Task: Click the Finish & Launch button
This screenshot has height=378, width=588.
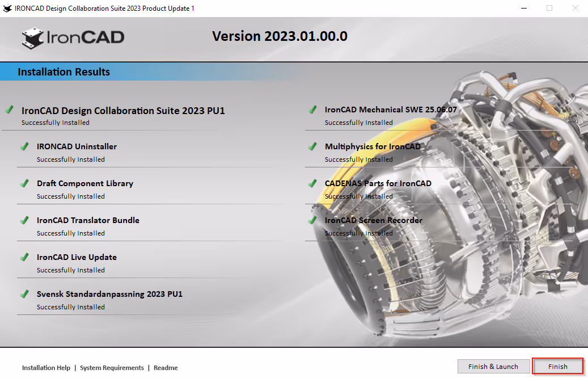Action: (493, 366)
